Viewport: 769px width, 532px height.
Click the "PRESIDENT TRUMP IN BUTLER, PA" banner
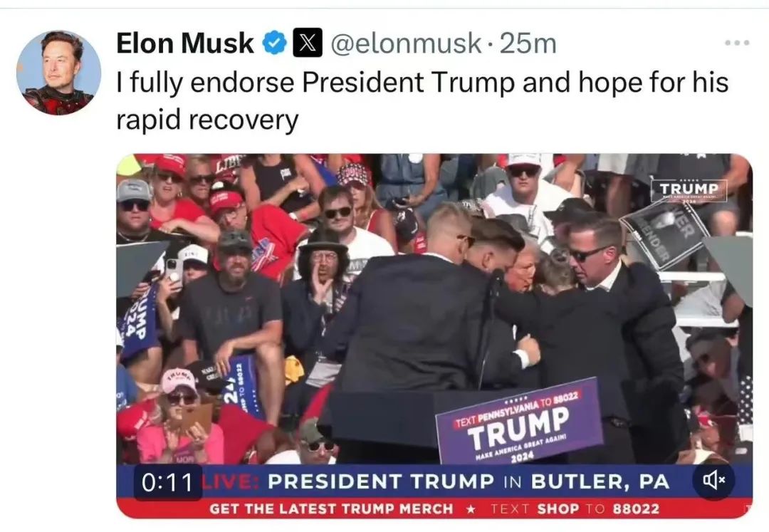click(469, 481)
